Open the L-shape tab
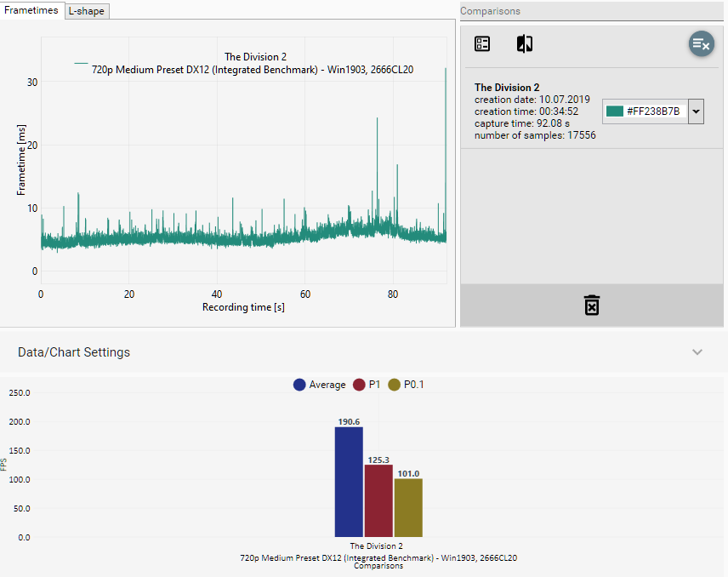 (x=87, y=11)
